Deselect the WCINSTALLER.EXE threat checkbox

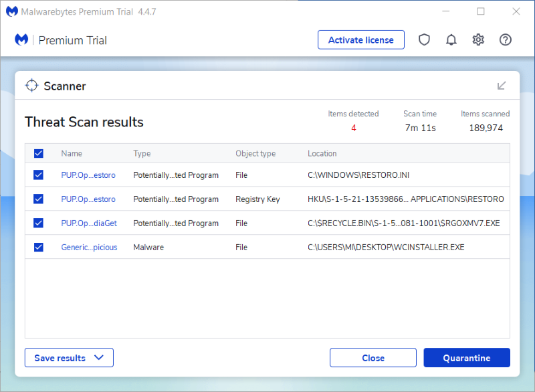(39, 248)
